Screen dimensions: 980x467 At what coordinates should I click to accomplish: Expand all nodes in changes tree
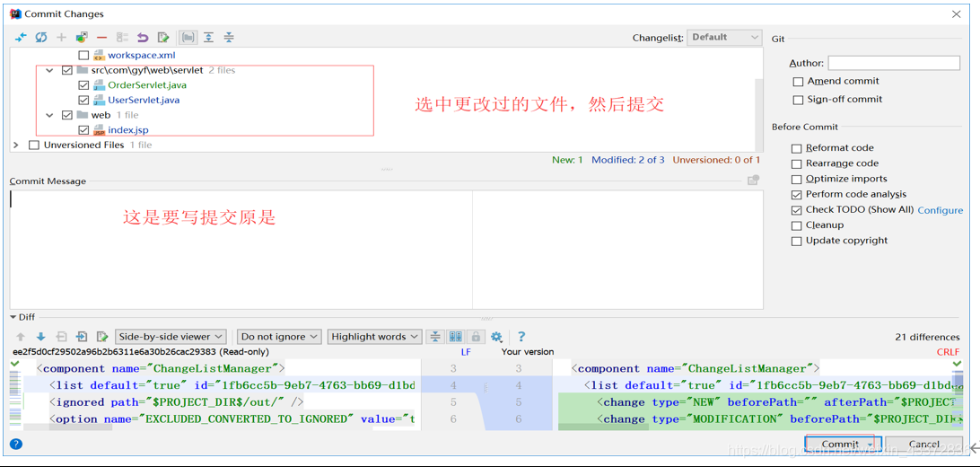coord(208,38)
